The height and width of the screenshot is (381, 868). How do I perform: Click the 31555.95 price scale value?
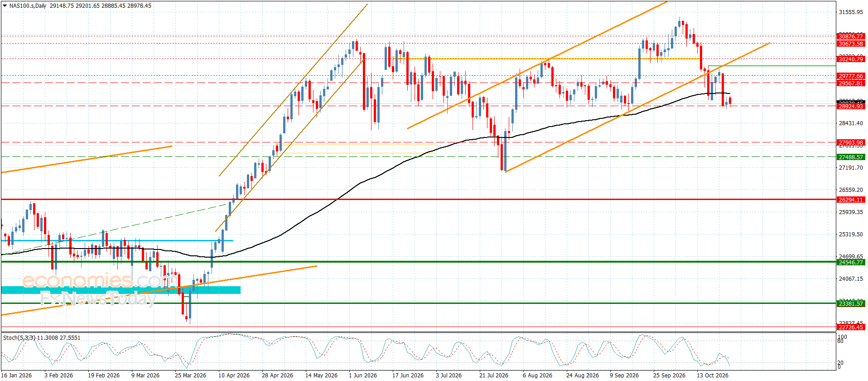click(x=851, y=12)
